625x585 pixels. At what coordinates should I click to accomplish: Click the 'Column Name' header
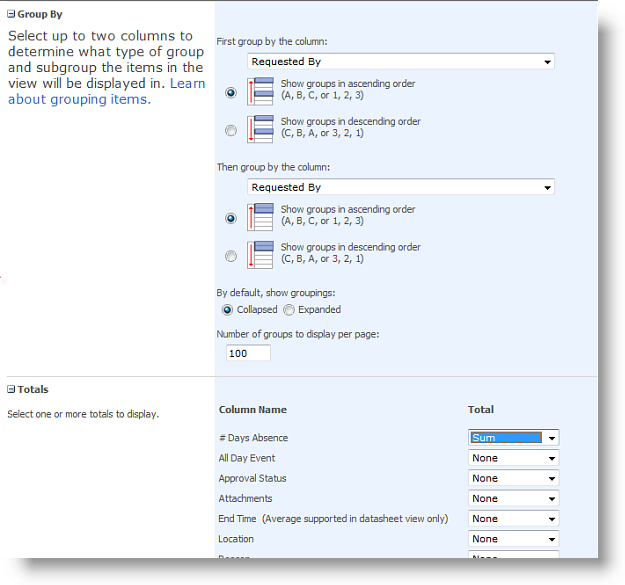pyautogui.click(x=253, y=410)
